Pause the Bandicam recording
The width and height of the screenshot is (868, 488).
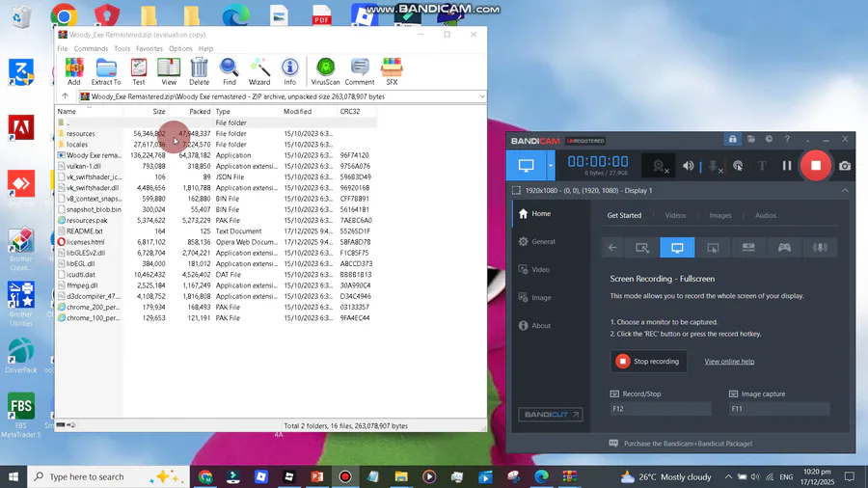pyautogui.click(x=787, y=166)
